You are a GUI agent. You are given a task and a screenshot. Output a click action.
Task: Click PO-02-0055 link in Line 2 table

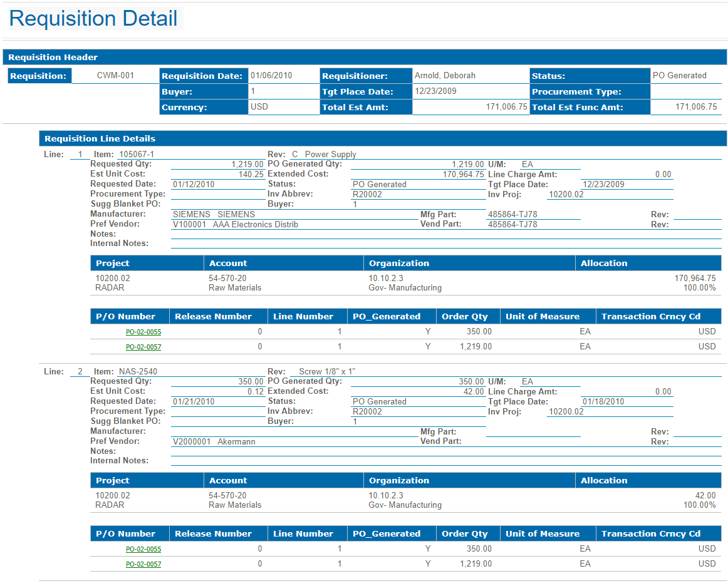tap(143, 549)
